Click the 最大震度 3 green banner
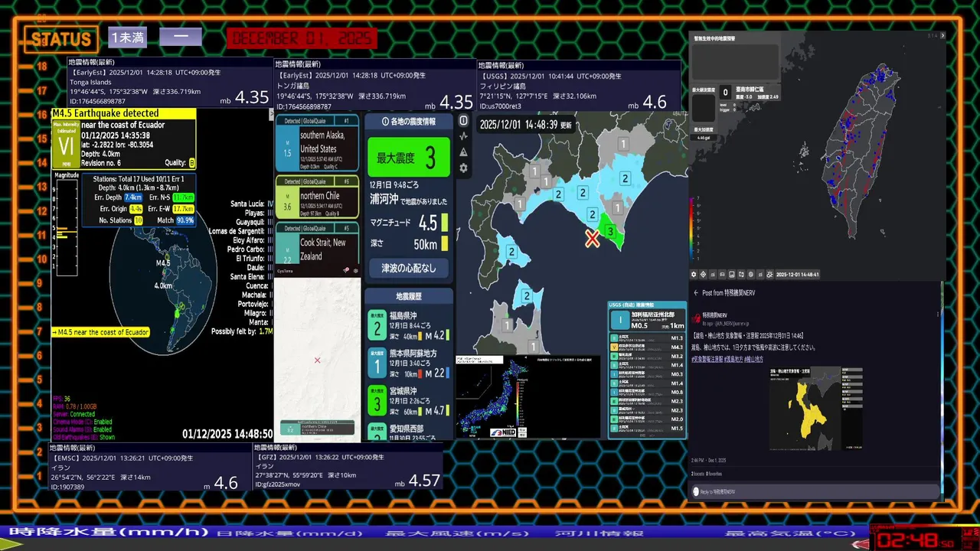This screenshot has width=980, height=551. click(x=409, y=158)
